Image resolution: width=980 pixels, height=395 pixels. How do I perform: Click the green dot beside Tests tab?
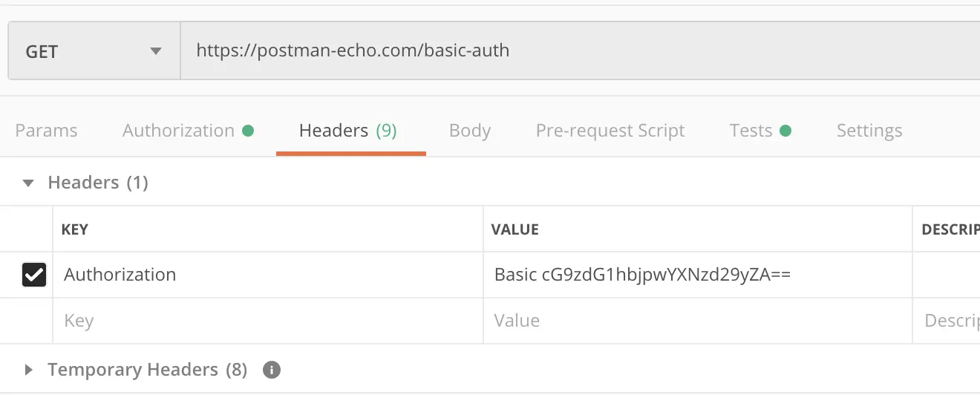pyautogui.click(x=785, y=131)
